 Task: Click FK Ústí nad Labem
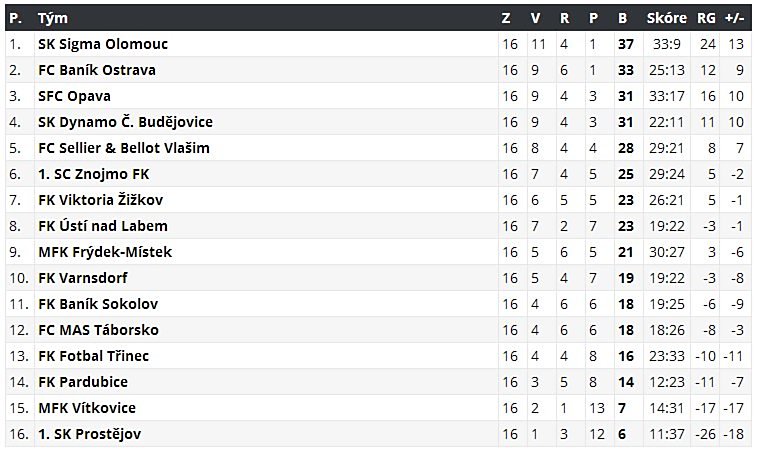coord(103,226)
